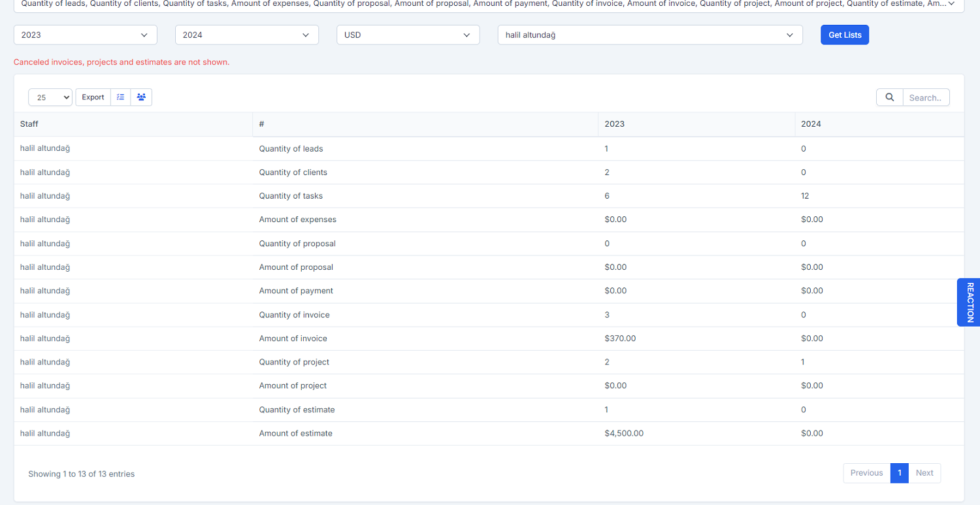Click the Showing 1 to 13 of 13 entries text

pos(81,474)
